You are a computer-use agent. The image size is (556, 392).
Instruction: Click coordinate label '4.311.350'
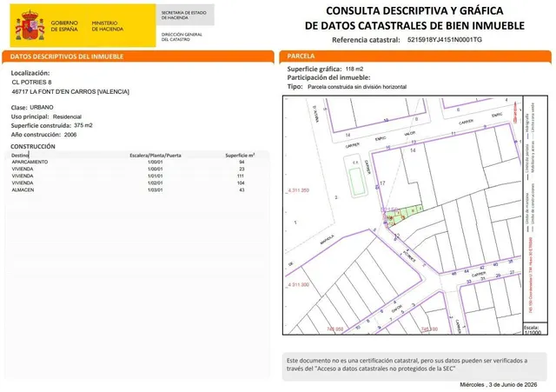pyautogui.click(x=298, y=190)
